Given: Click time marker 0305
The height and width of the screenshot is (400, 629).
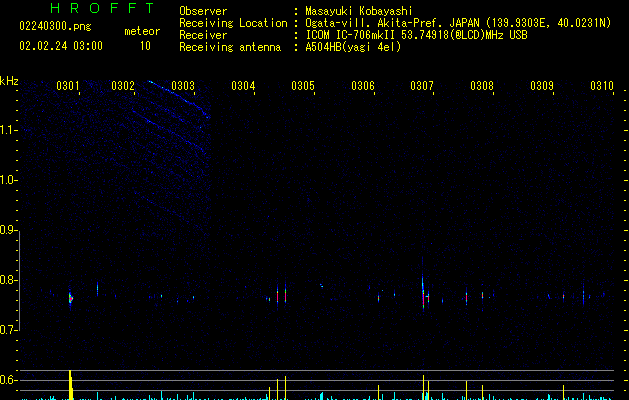Looking at the screenshot, I should (303, 86).
